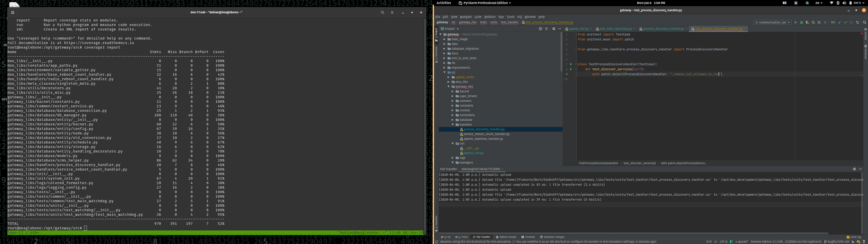The width and height of the screenshot is (868, 244).
Task: Run communication_svc with coverage
Action: coord(807,22)
